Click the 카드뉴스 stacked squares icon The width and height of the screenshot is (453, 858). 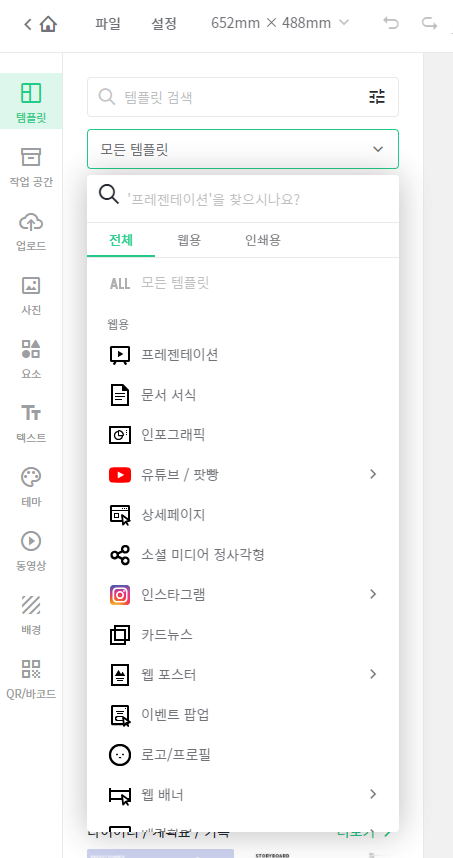(120, 635)
